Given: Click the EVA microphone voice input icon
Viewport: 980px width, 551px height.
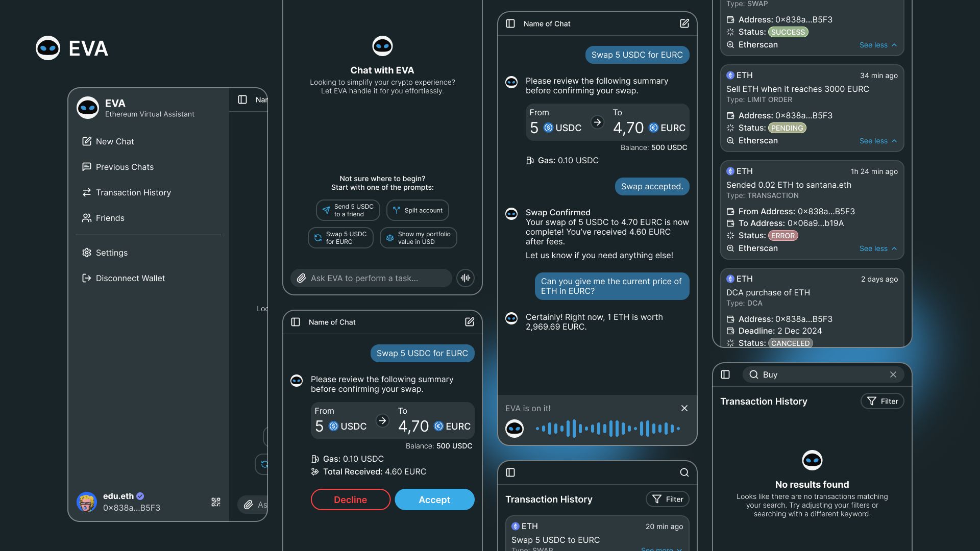Looking at the screenshot, I should pyautogui.click(x=466, y=278).
